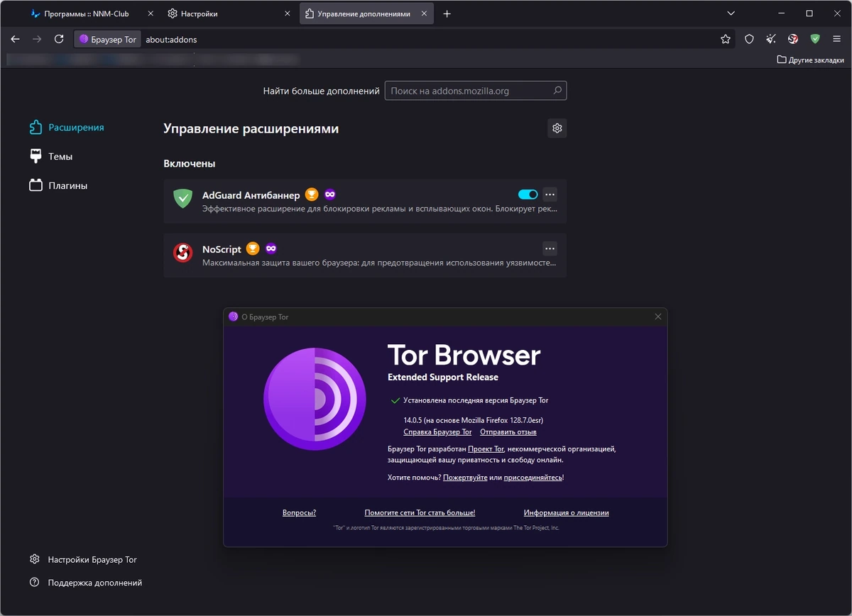
Task: Open the Другие закладки folder
Action: [811, 60]
